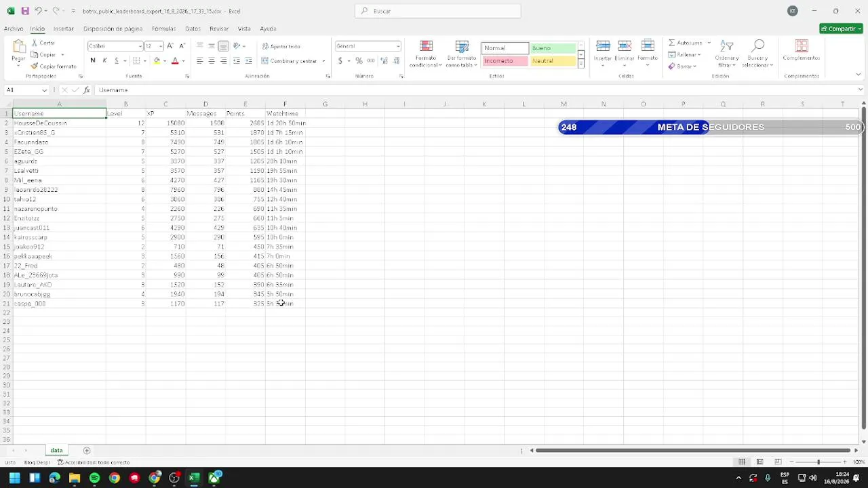Image resolution: width=868 pixels, height=488 pixels.
Task: Center cell text horizontally
Action: (x=212, y=61)
